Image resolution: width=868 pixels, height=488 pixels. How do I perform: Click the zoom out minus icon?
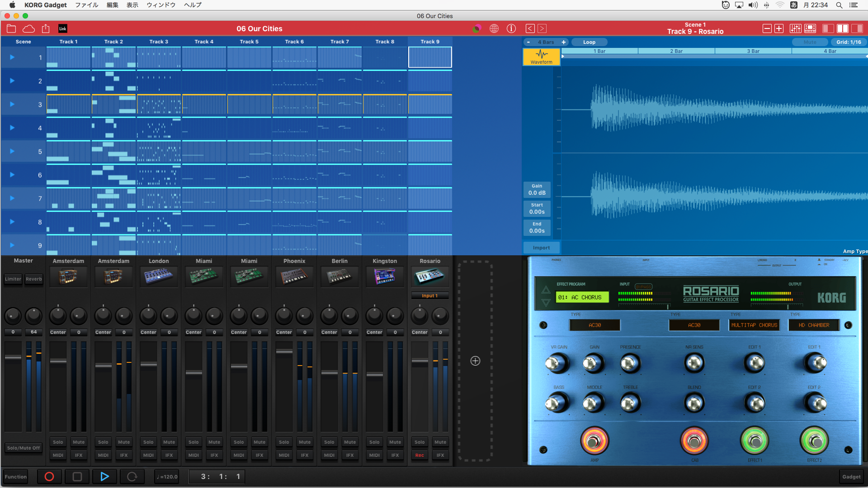coord(767,28)
